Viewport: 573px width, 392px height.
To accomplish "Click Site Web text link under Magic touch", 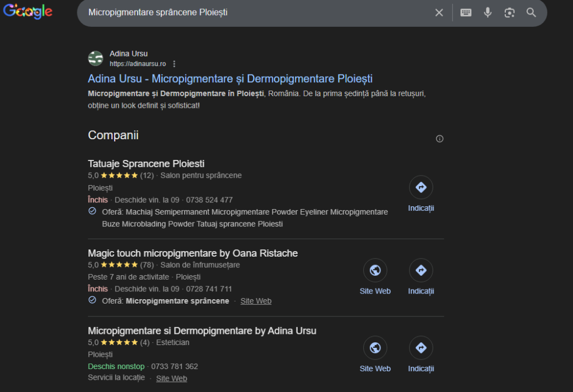I will click(x=256, y=301).
